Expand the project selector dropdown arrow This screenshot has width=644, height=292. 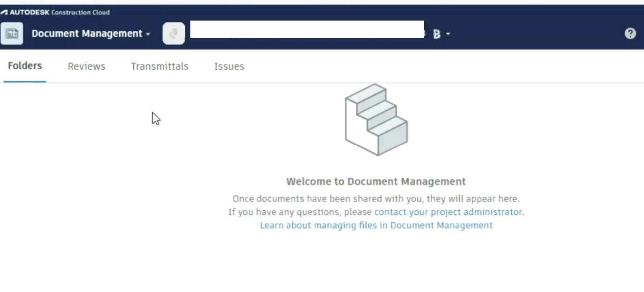pyautogui.click(x=448, y=34)
